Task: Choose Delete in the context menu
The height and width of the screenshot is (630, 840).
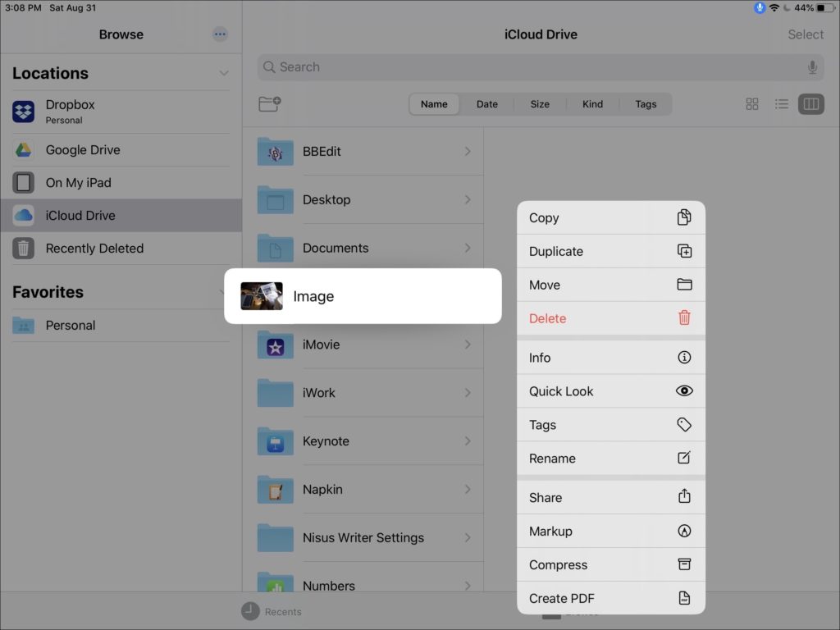Action: (610, 318)
